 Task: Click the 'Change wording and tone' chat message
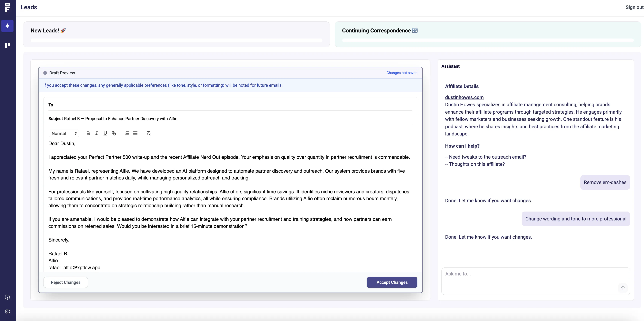point(576,219)
